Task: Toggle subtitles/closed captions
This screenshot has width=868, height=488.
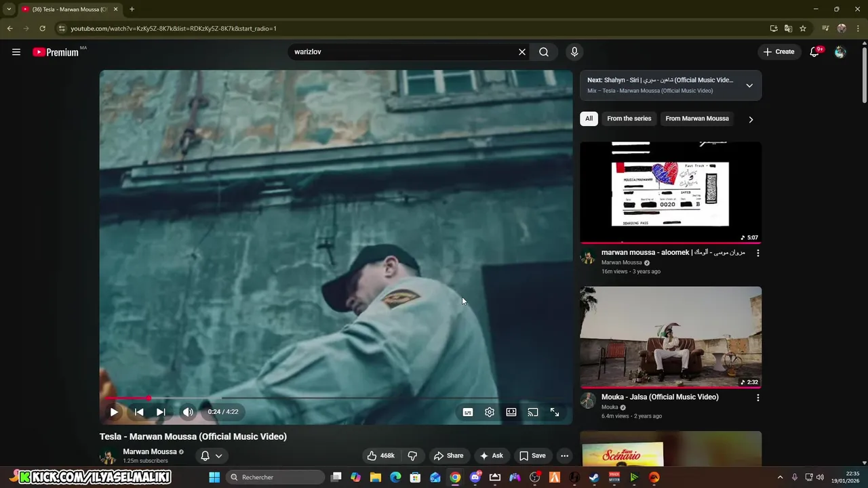Action: (x=468, y=412)
